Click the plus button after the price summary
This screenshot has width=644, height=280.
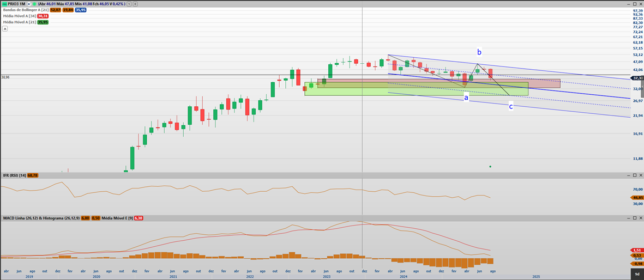click(x=135, y=4)
